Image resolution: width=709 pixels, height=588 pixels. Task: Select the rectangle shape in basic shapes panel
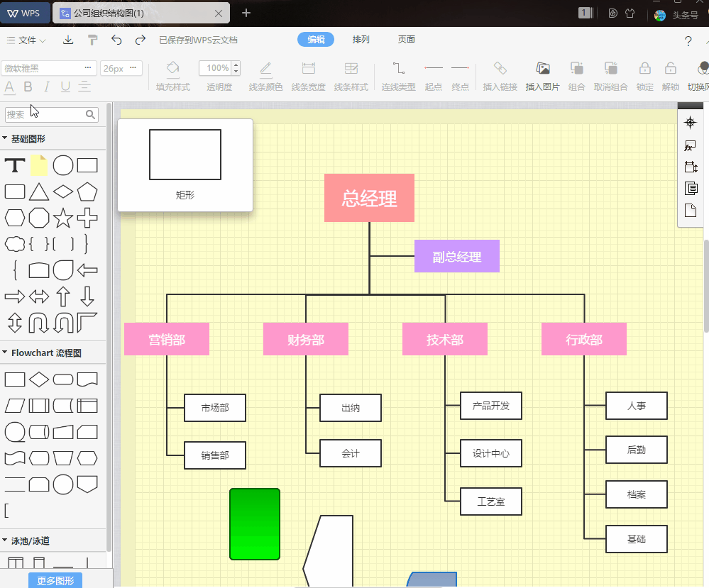click(88, 165)
